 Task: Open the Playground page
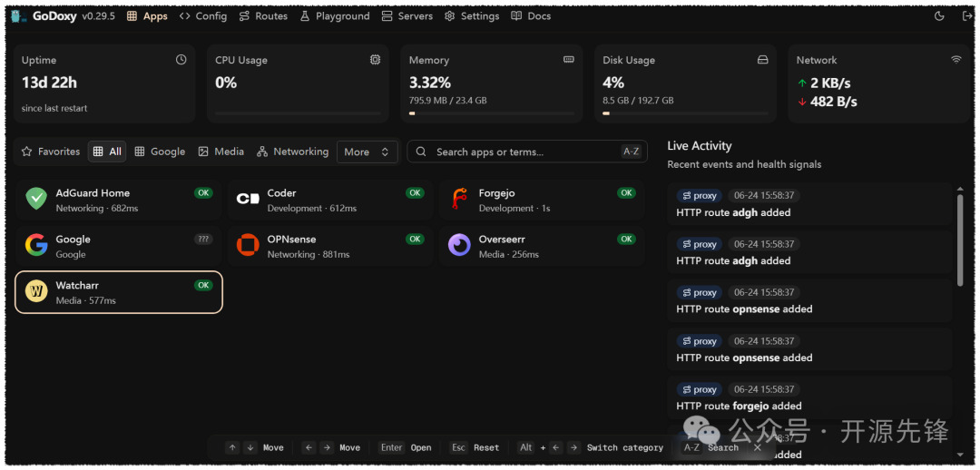(x=334, y=16)
